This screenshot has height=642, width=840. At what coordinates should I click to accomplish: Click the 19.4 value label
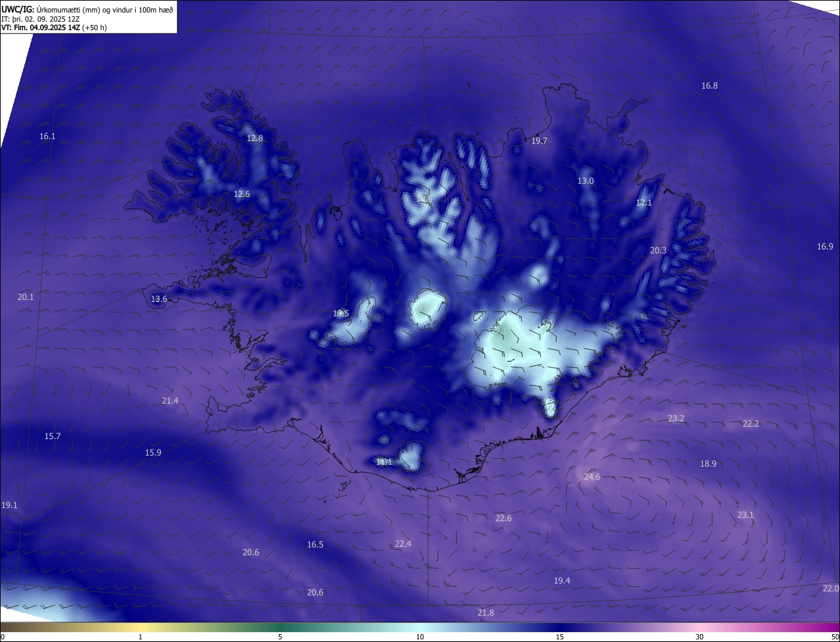(562, 581)
